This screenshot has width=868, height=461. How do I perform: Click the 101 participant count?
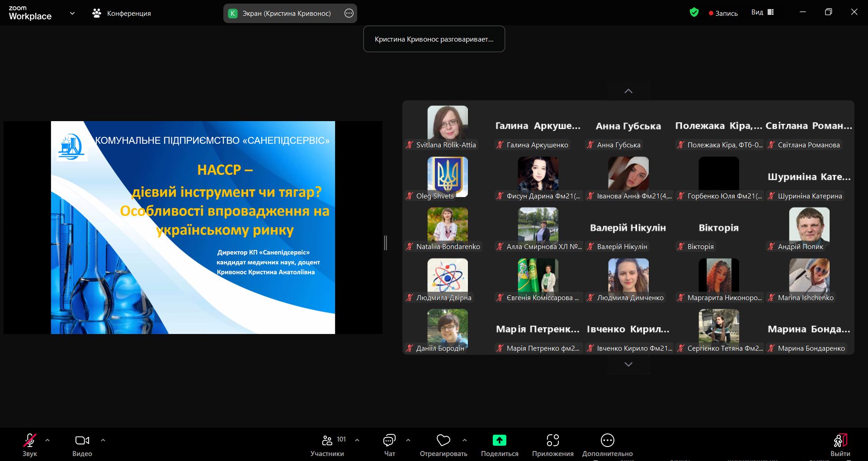click(341, 439)
